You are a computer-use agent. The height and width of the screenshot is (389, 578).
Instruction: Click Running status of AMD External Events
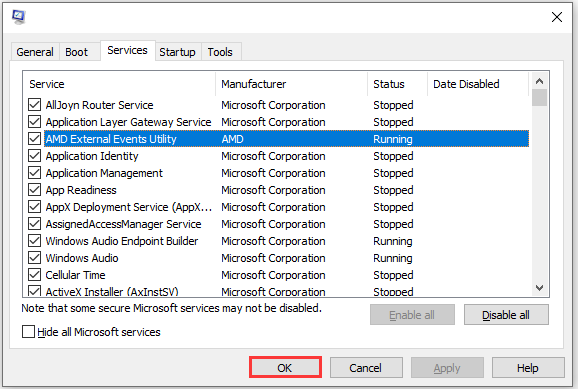[393, 139]
